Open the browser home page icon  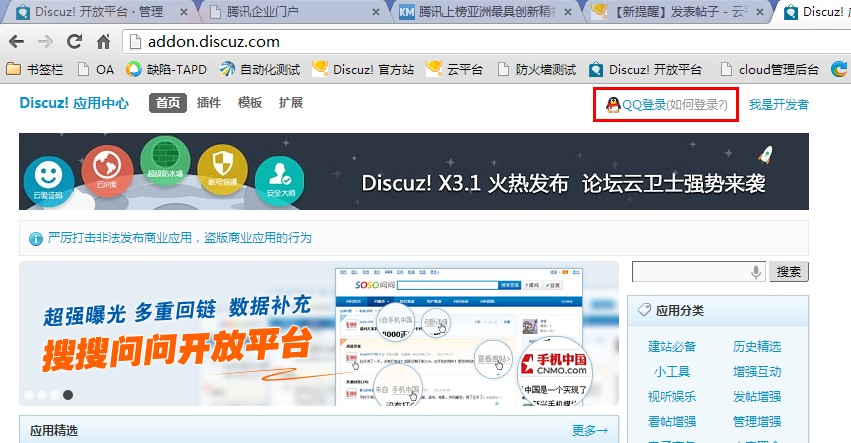pos(103,41)
